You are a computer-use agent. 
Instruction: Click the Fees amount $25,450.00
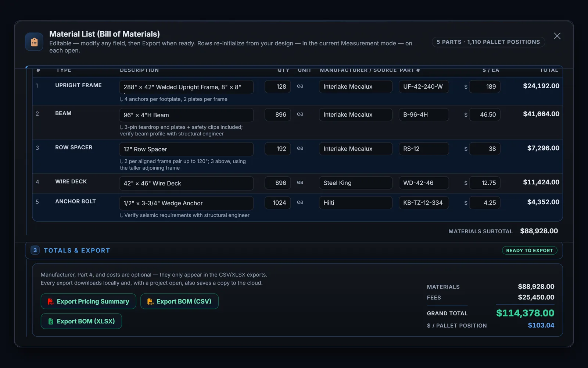536,297
